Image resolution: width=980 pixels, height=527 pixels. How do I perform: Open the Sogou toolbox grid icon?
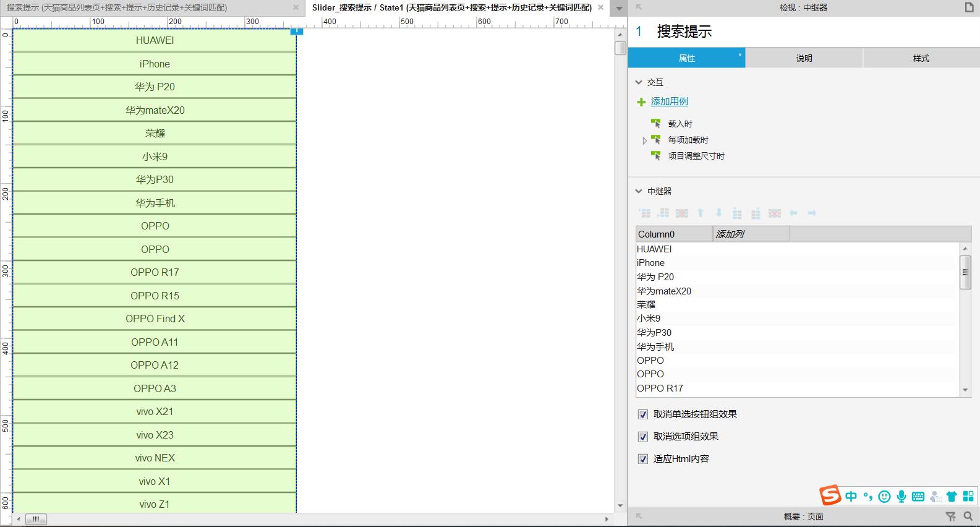pos(968,496)
